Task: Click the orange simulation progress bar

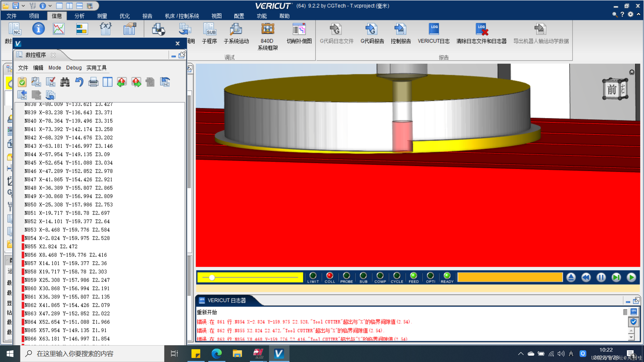Action: [x=510, y=277]
